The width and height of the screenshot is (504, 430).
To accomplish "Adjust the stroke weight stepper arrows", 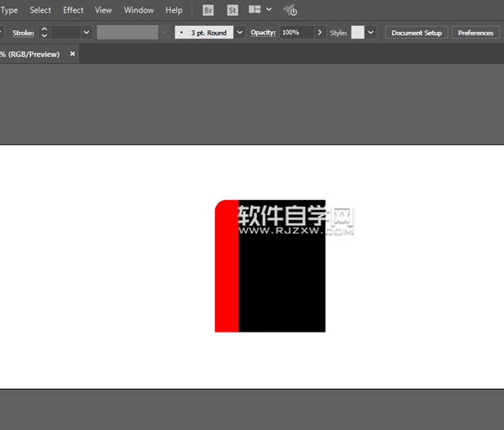I will pyautogui.click(x=44, y=33).
